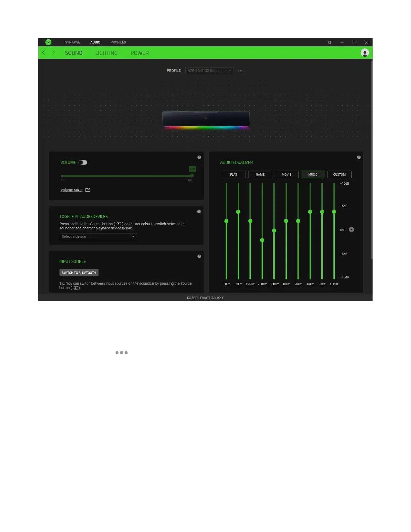Click the 16kHz equalizer slider knob
Viewport: 411px width, 532px height.
coord(334,212)
